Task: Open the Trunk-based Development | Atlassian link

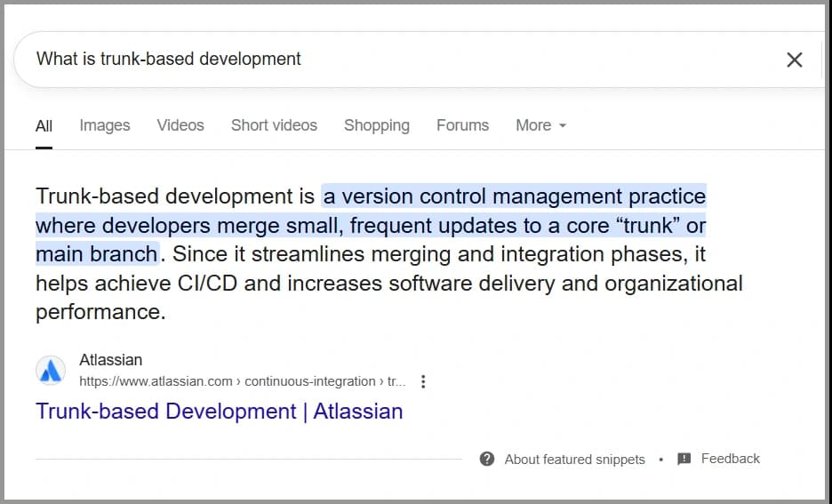Action: point(220,412)
